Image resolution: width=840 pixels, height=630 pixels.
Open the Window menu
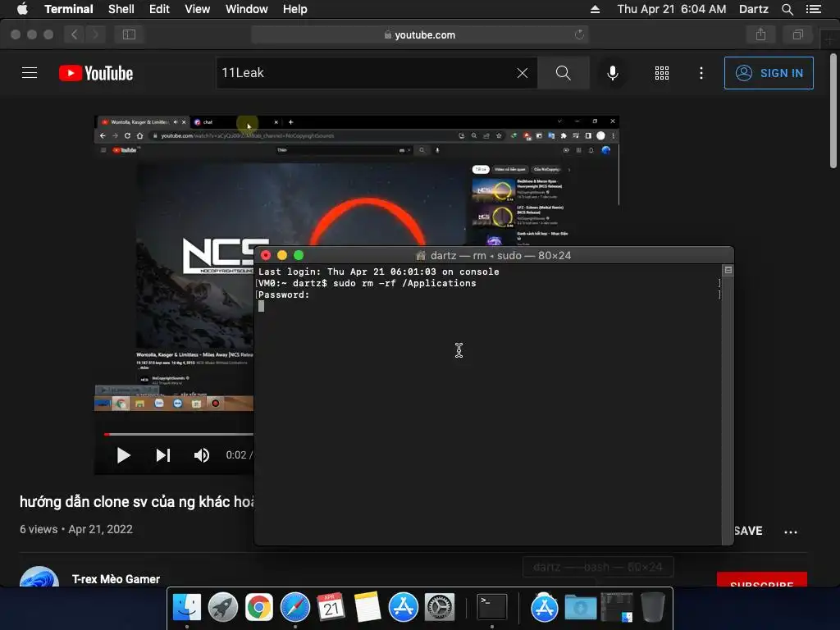tap(246, 9)
